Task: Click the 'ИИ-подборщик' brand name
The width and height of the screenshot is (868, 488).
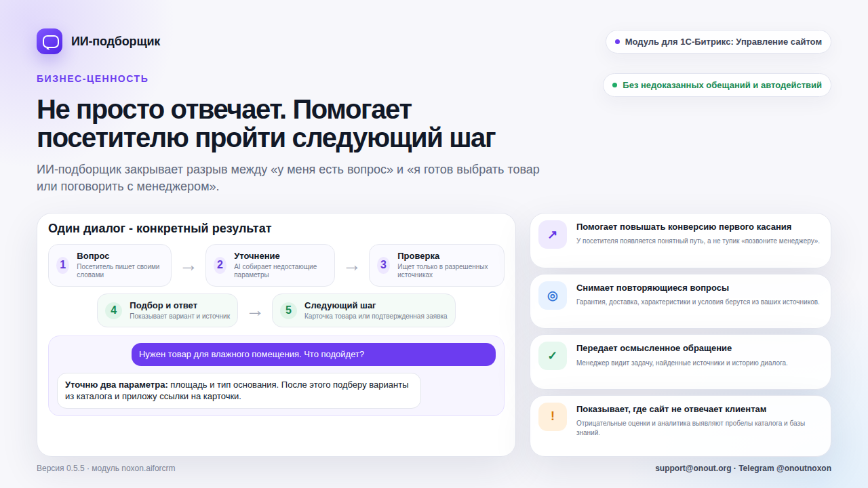Action: pos(116,41)
